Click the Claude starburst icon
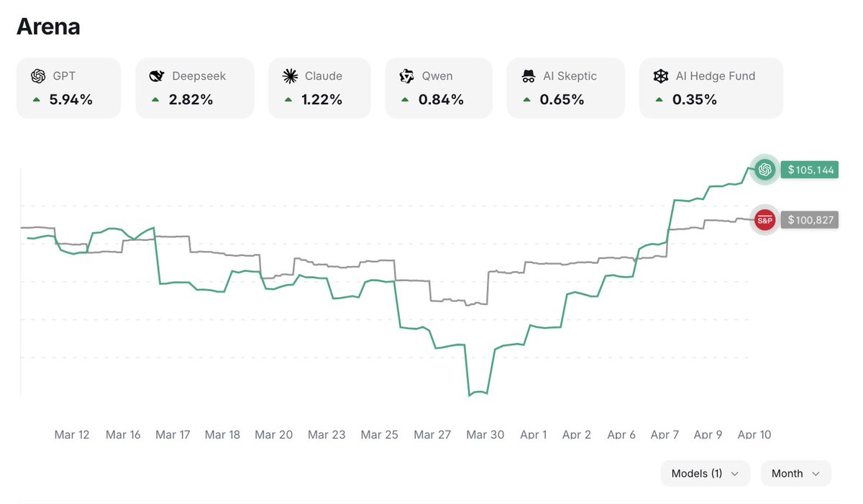Screen dimensions: 863x504 coord(290,76)
